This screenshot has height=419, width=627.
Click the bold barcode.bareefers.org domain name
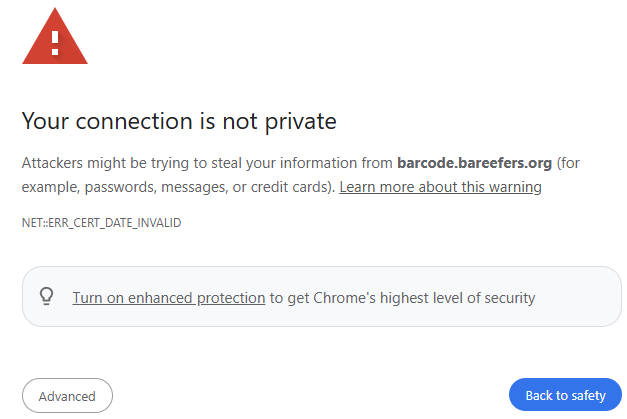point(474,163)
